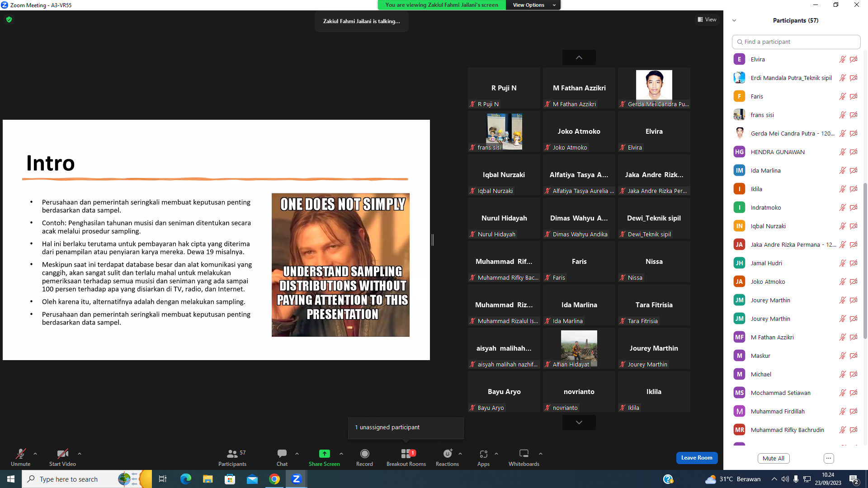This screenshot has height=488, width=868.
Task: Select Mochammad Setiawan in participant list
Action: (796, 393)
